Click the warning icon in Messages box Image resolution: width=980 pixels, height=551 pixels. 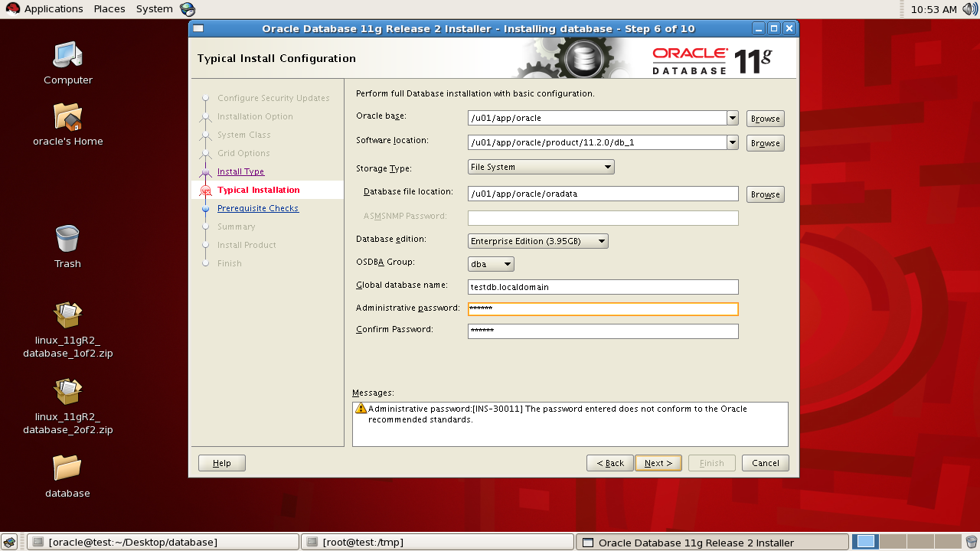tap(361, 409)
